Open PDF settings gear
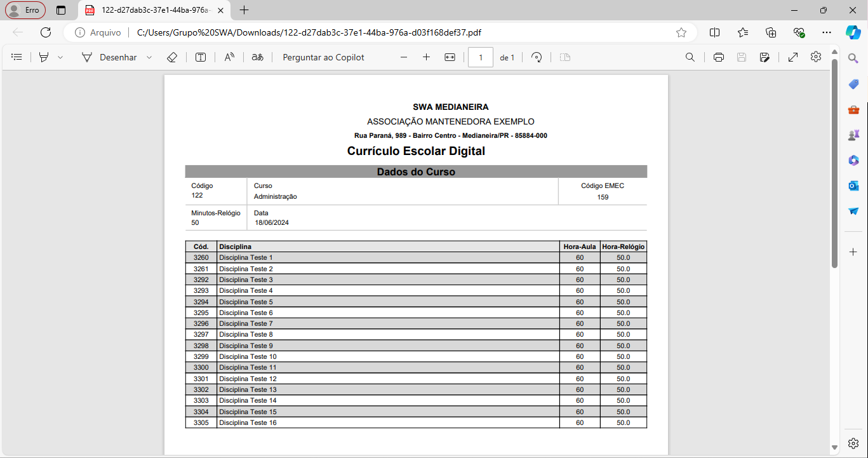Viewport: 868px width, 458px height. pos(816,57)
